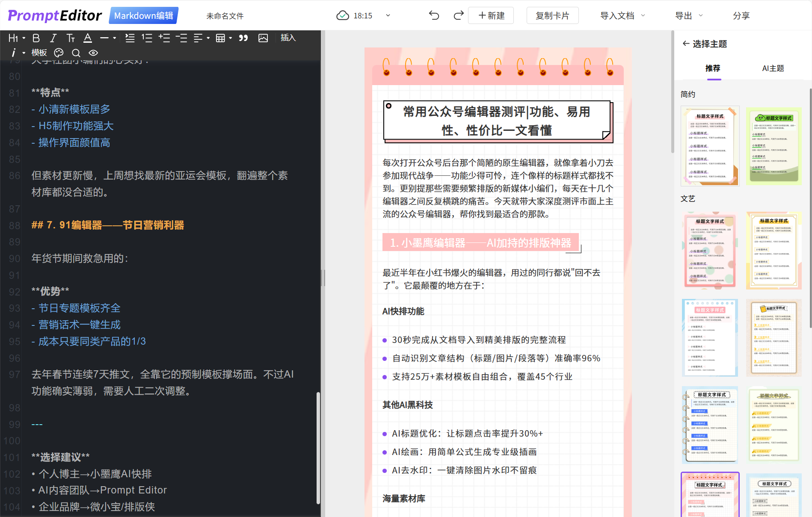812x517 pixels.
Task: Open the font size (Tt) tool
Action: coord(71,38)
